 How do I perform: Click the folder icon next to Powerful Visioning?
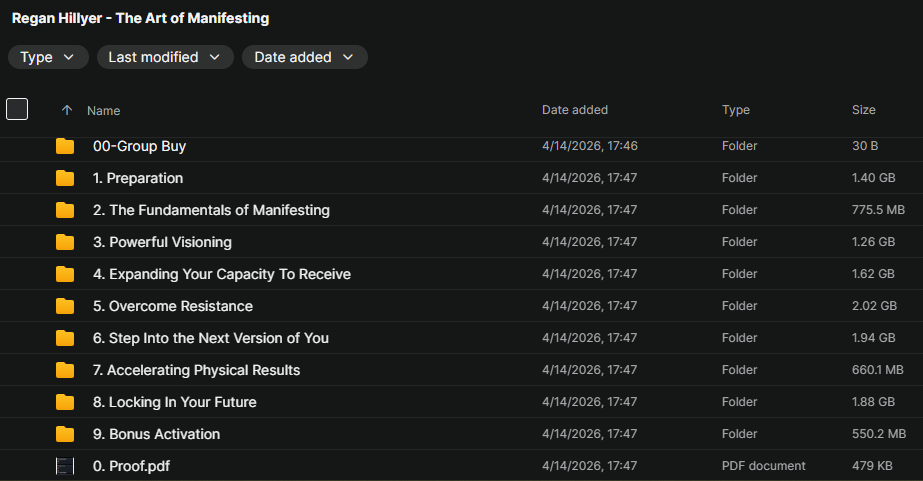[x=65, y=242]
